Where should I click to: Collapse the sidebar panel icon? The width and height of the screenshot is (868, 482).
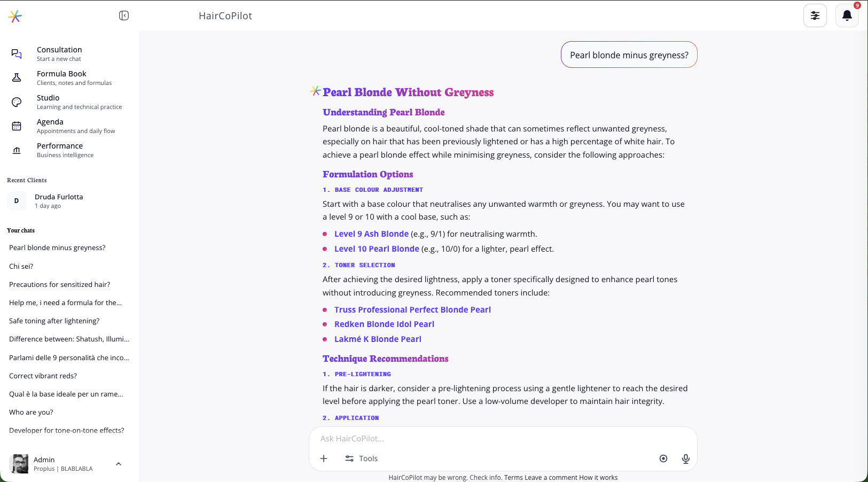coord(124,15)
